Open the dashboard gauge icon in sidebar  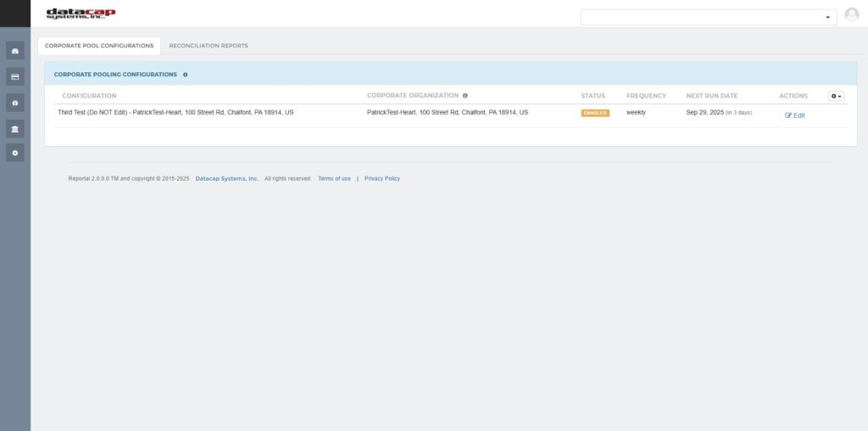(14, 51)
